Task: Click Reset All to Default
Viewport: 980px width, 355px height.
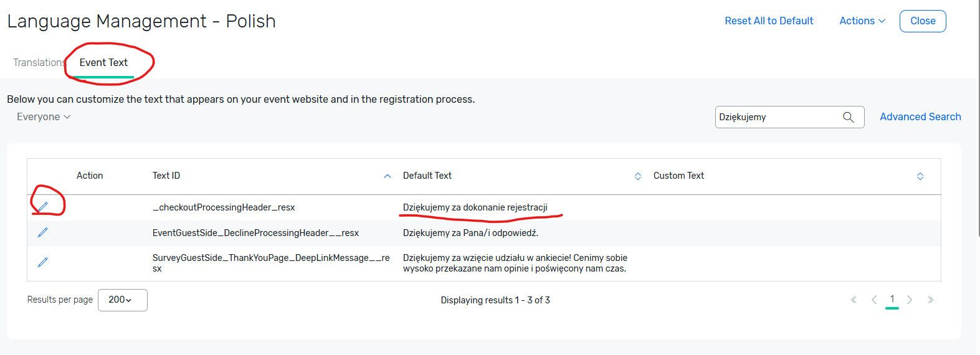Action: pos(769,21)
